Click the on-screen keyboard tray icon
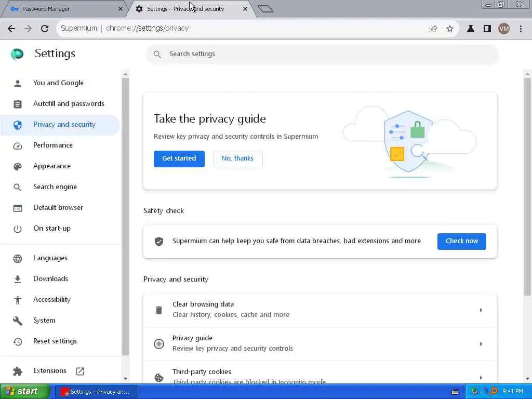532x399 pixels. click(455, 392)
